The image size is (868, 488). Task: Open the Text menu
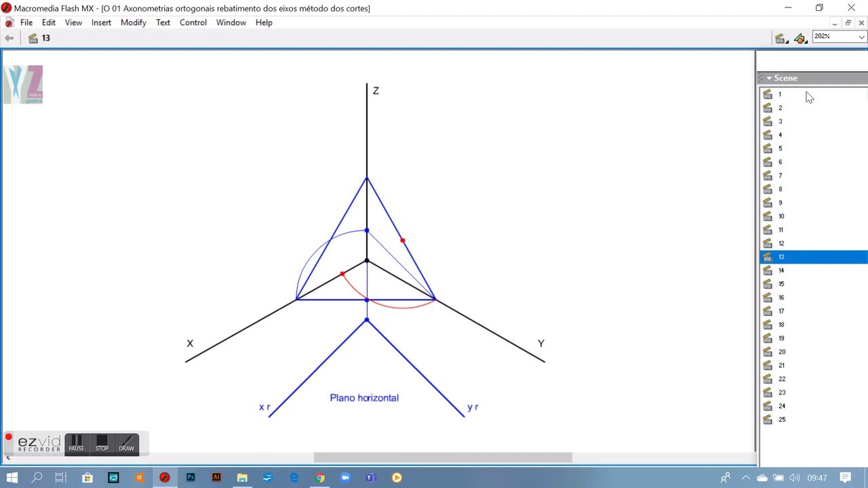tap(163, 22)
